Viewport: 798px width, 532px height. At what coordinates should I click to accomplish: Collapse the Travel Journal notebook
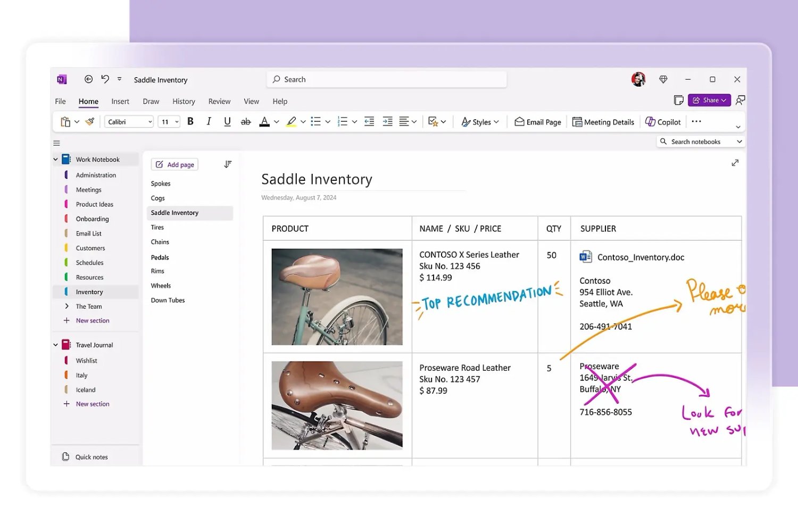click(x=55, y=345)
